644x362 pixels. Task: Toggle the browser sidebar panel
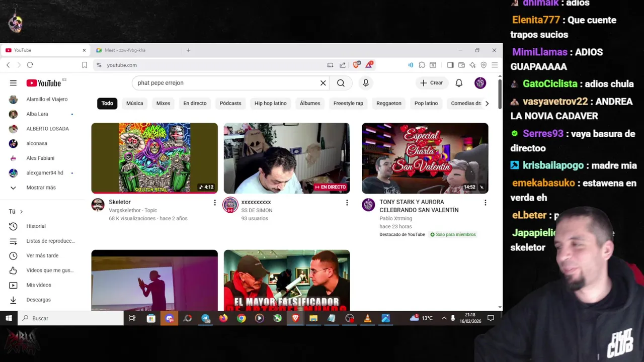(450, 65)
